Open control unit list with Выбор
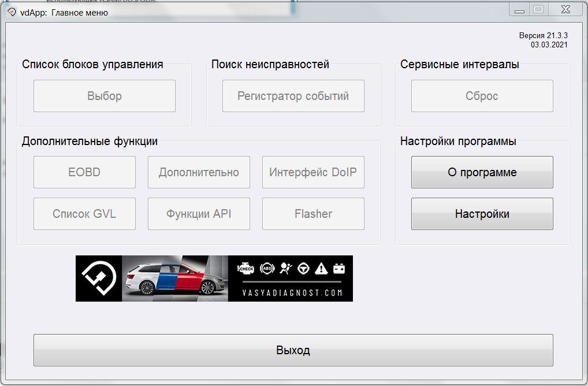 pyautogui.click(x=104, y=96)
